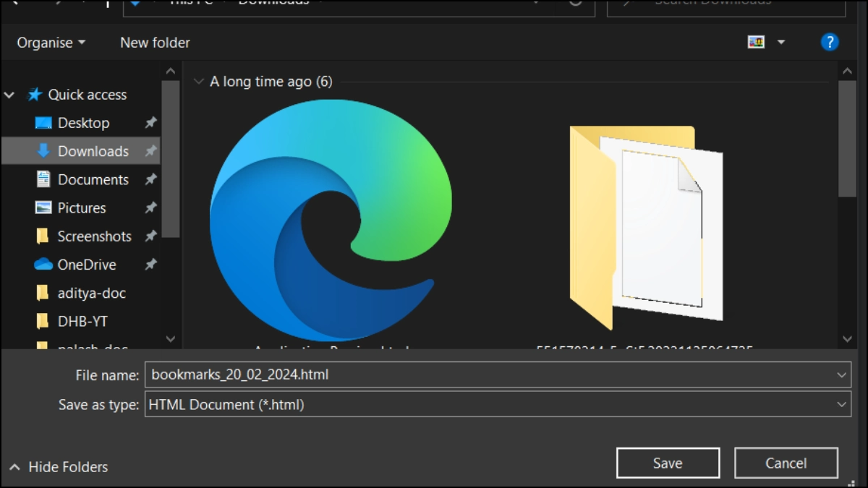This screenshot has width=868, height=488.
Task: Click the navigation pane scrollbar thumb
Action: (x=171, y=159)
